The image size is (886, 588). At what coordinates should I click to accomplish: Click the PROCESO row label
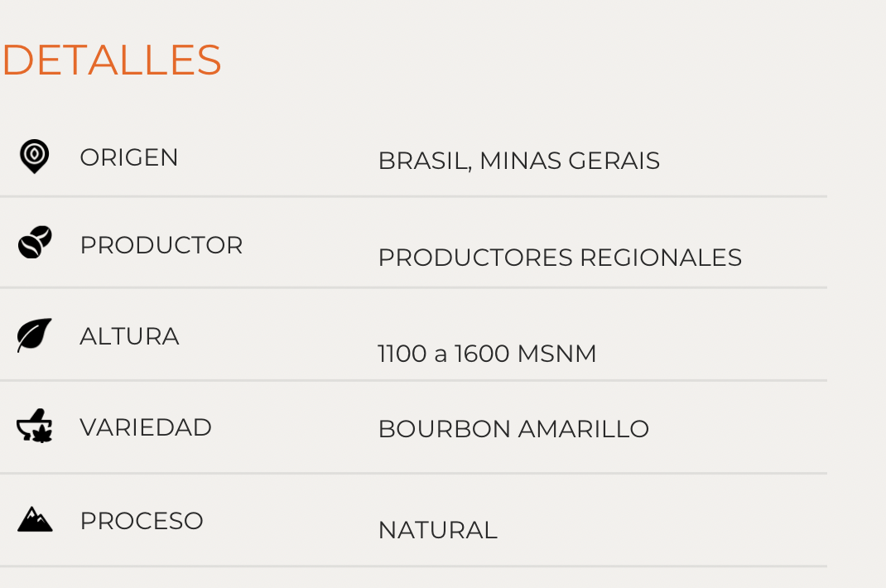(142, 521)
